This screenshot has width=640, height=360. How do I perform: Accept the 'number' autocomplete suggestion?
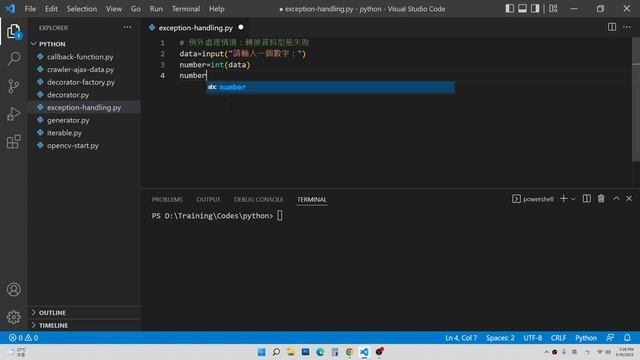coord(331,87)
